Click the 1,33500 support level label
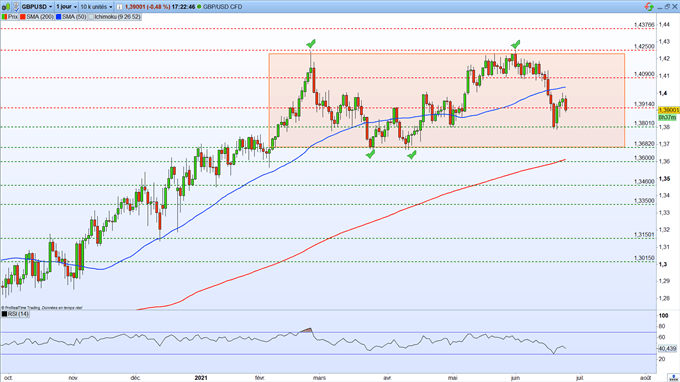Image resolution: width=680 pixels, height=382 pixels. point(644,201)
